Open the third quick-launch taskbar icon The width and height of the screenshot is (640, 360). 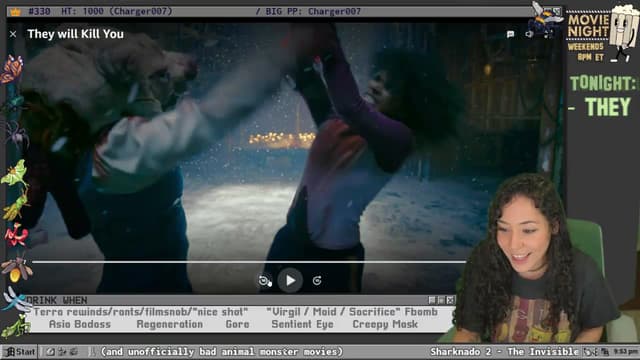(74, 351)
